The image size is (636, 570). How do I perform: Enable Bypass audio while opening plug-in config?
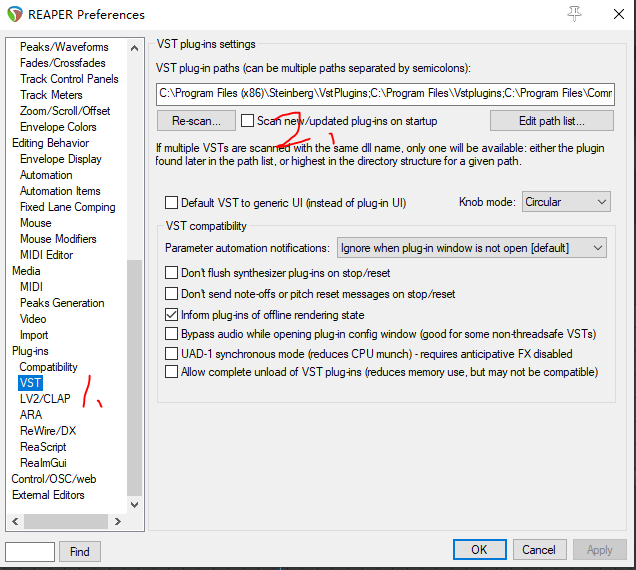(x=171, y=333)
